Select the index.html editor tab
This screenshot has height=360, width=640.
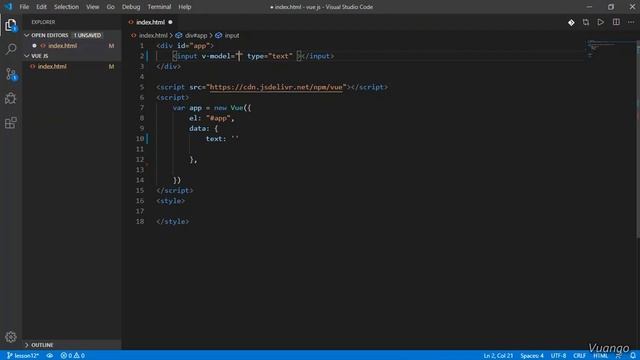pos(150,22)
